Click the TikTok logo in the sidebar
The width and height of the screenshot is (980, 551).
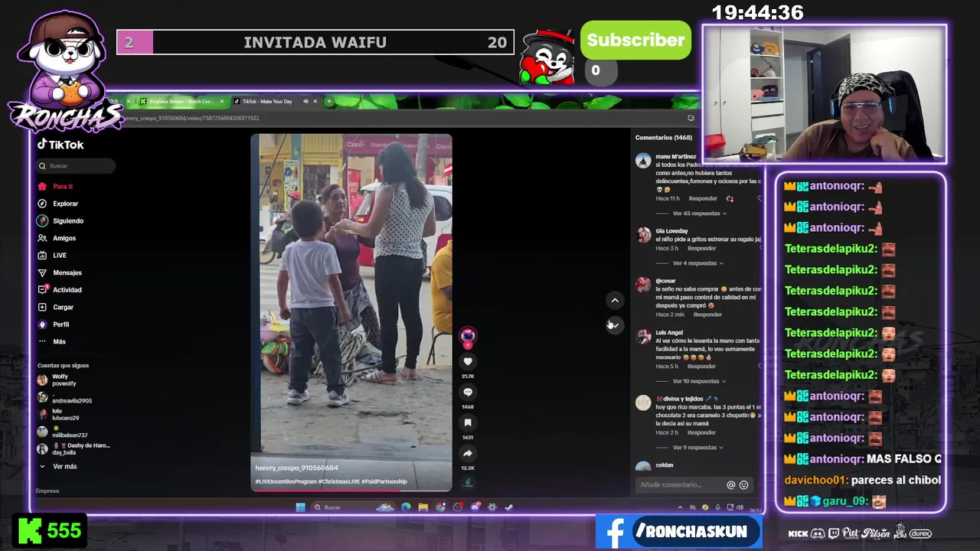tap(61, 145)
